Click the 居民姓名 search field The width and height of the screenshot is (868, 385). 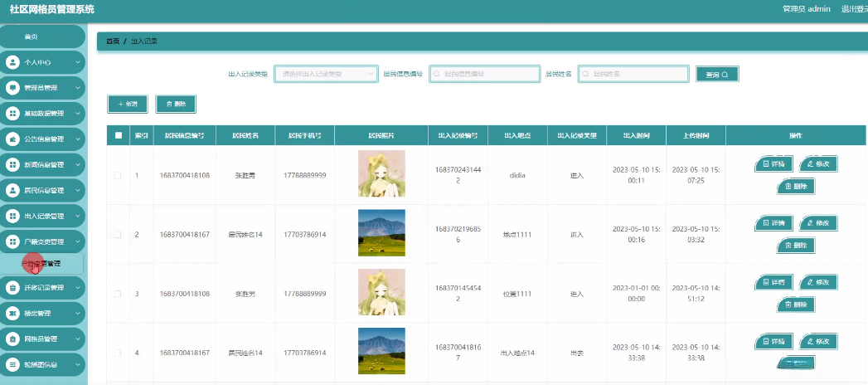633,74
